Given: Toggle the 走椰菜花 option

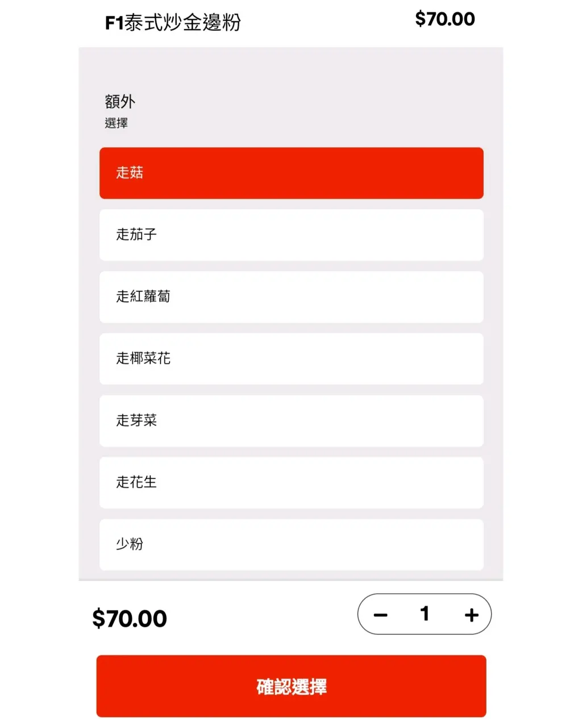Looking at the screenshot, I should point(291,359).
